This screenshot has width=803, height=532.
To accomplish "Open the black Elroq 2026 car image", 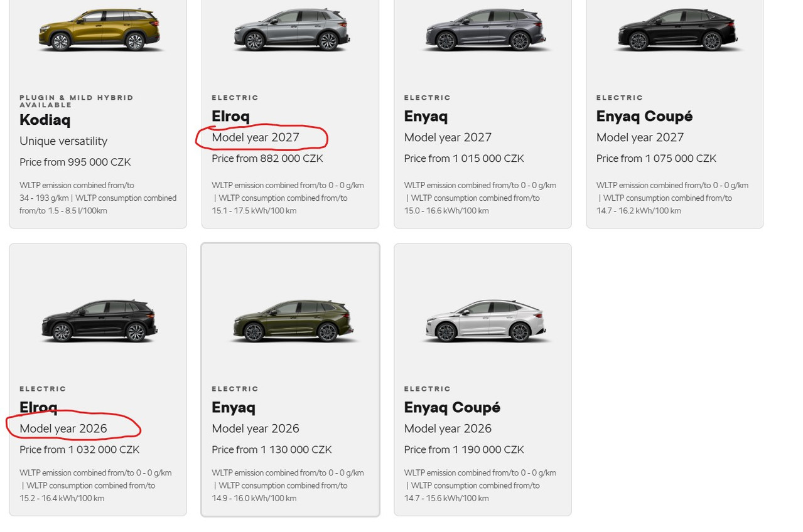I will [99, 321].
